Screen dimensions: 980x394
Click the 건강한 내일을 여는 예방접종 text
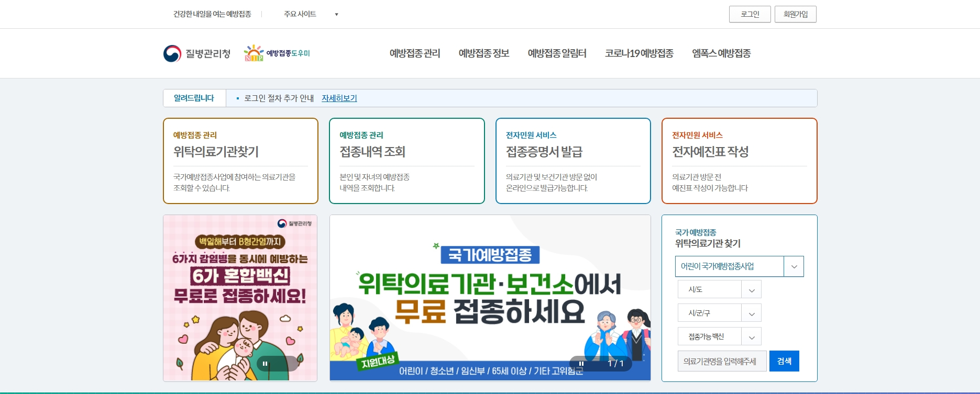(x=212, y=14)
